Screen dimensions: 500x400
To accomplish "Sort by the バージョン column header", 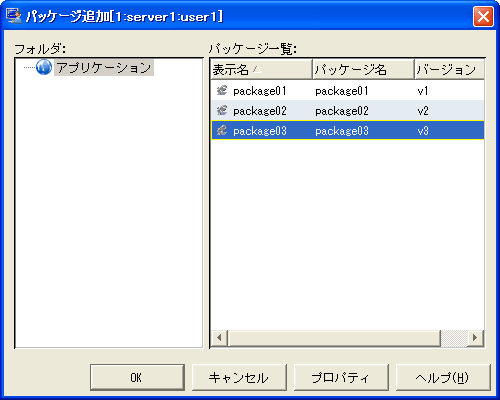I will 449,69.
